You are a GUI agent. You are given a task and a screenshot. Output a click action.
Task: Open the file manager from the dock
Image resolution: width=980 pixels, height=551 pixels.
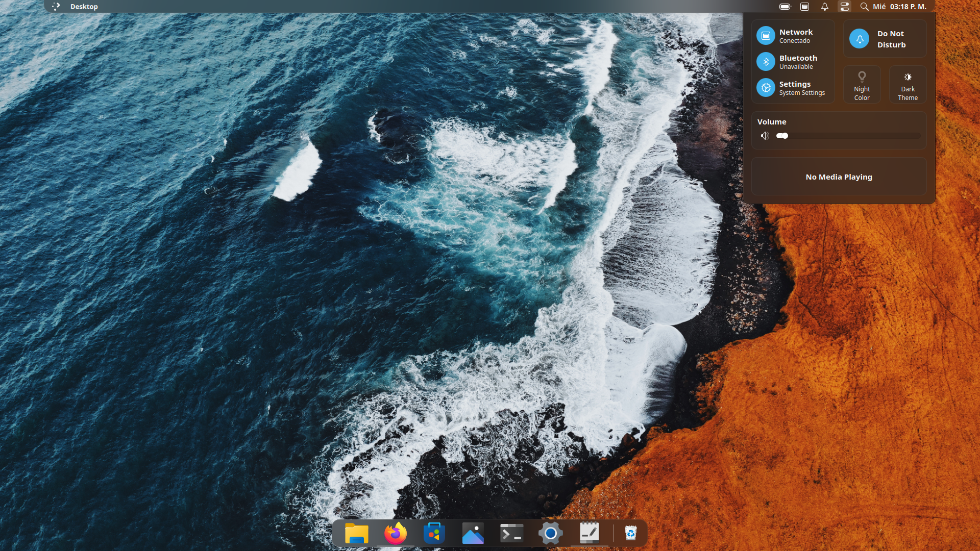tap(356, 534)
